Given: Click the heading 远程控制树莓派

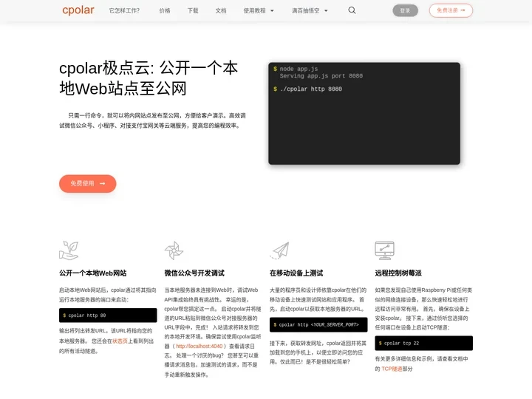Looking at the screenshot, I should [398, 273].
